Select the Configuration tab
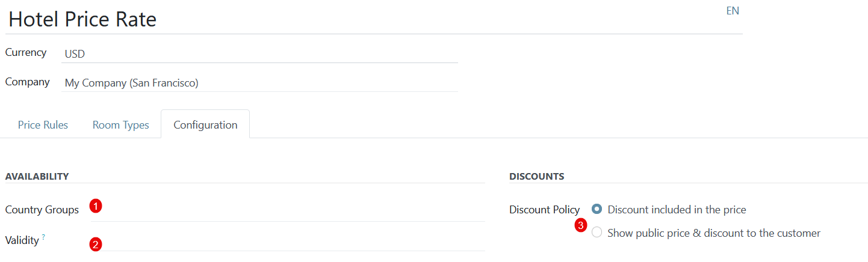This screenshot has height=262, width=868. coord(205,125)
